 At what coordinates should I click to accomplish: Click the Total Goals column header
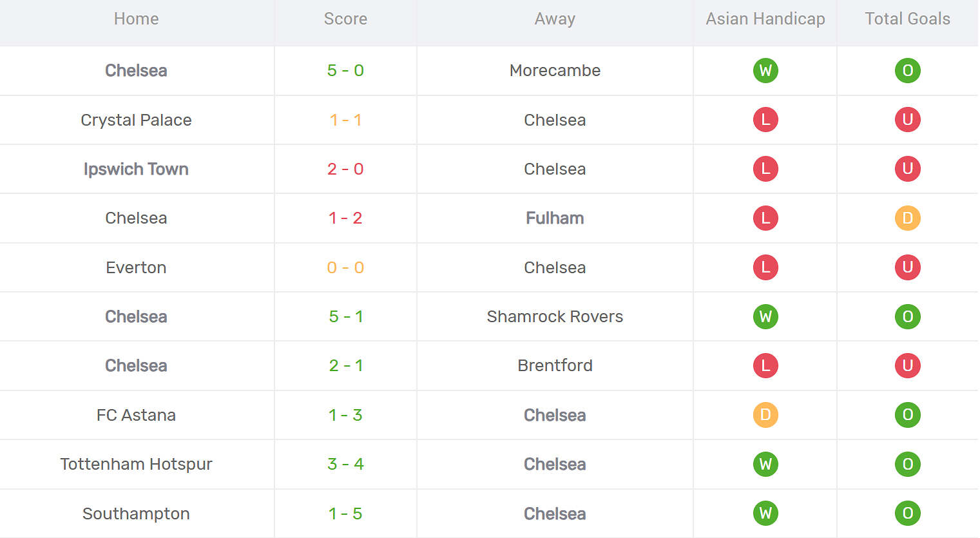coord(907,19)
